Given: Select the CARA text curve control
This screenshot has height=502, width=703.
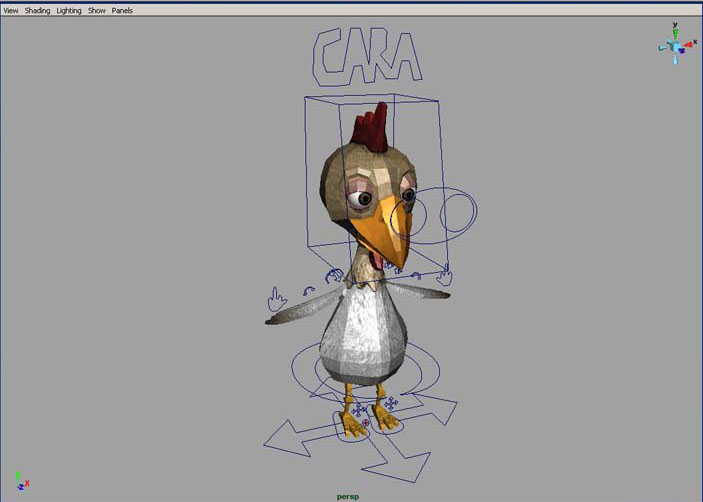Looking at the screenshot, I should tap(367, 57).
